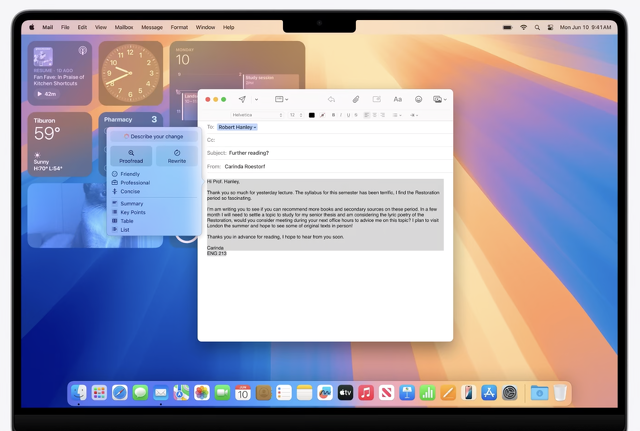Align text left
The width and height of the screenshot is (640, 431).
click(367, 115)
